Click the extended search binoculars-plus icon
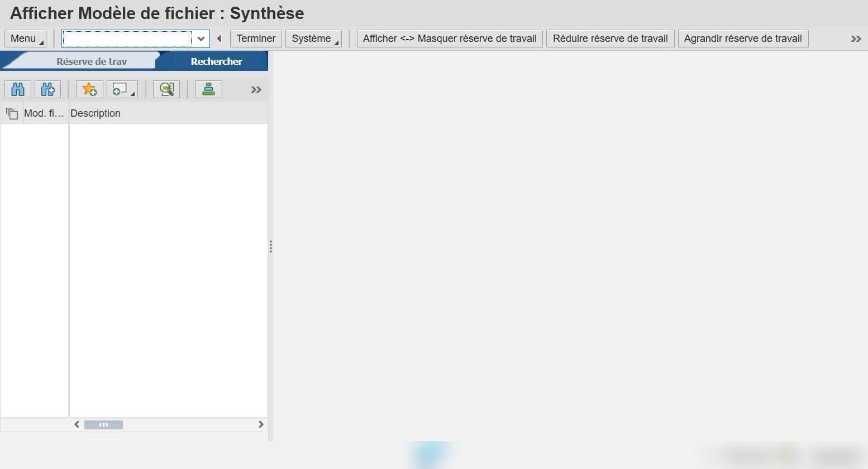 coord(48,89)
